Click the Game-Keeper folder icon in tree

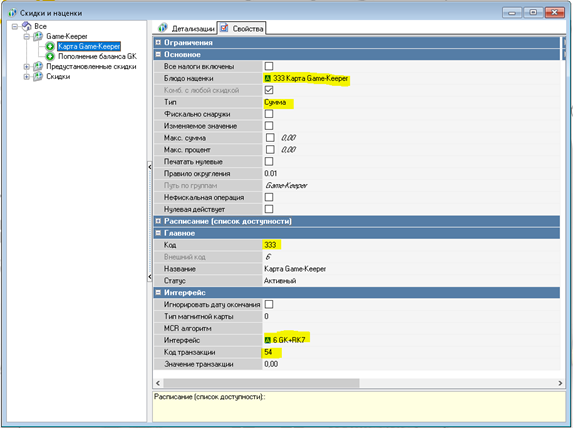[38, 36]
